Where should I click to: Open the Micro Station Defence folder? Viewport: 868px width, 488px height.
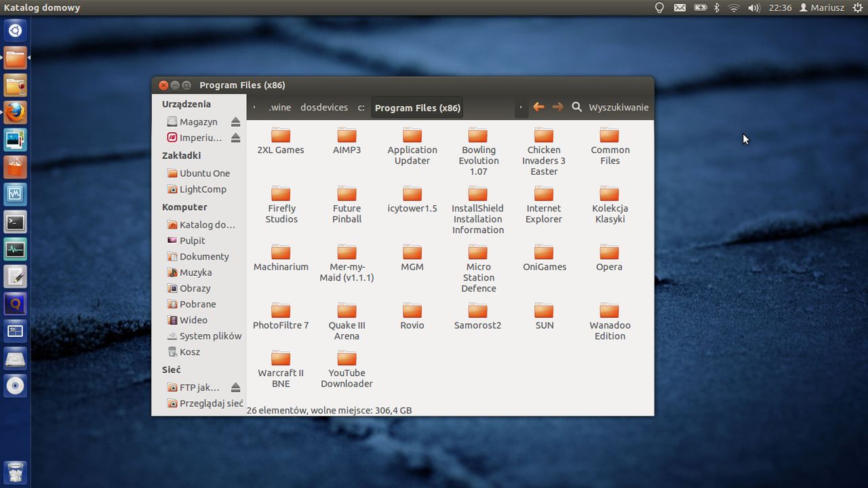pyautogui.click(x=478, y=268)
